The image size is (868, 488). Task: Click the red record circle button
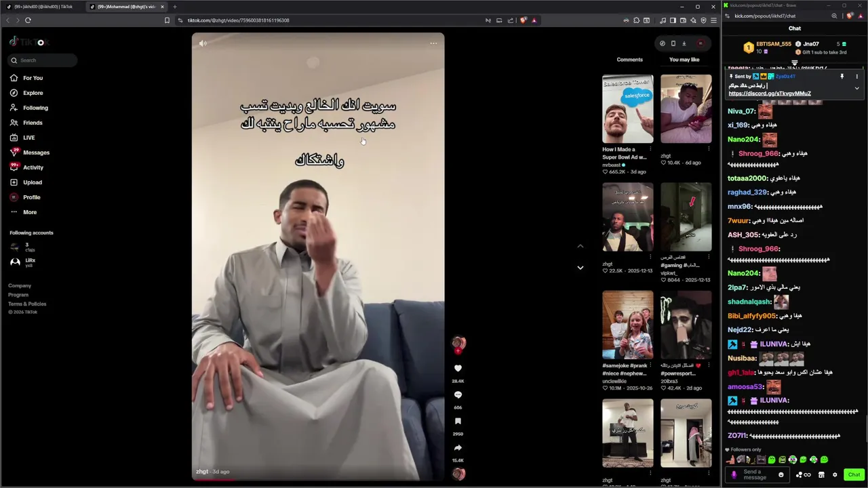point(700,43)
